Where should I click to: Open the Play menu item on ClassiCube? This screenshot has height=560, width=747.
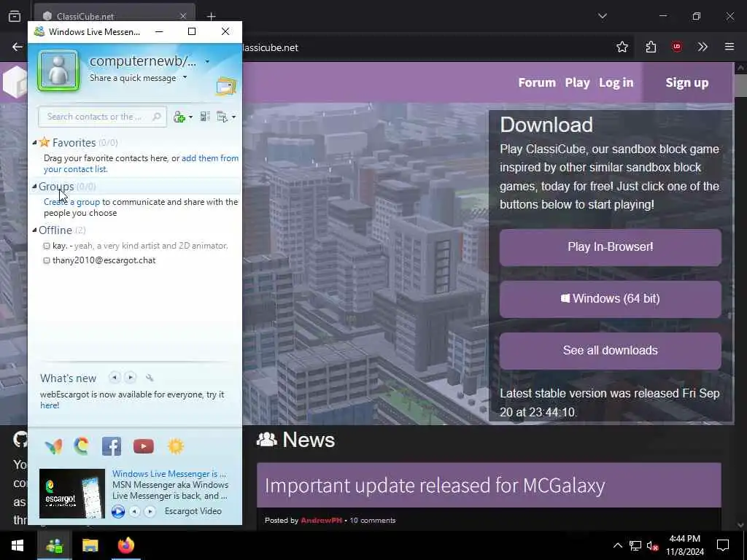point(578,82)
